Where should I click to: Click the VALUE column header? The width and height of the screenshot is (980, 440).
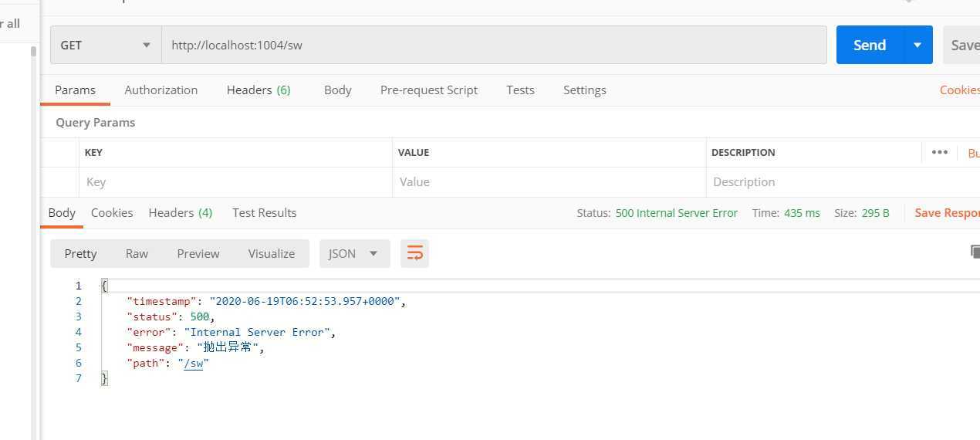click(414, 153)
